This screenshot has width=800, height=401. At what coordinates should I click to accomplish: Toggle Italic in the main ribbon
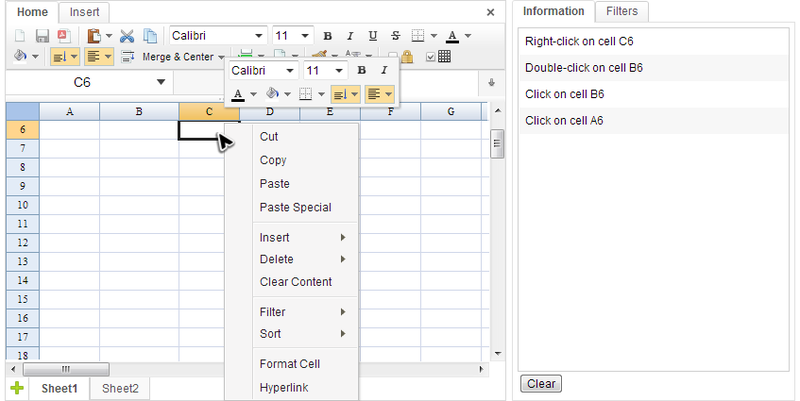pos(350,36)
